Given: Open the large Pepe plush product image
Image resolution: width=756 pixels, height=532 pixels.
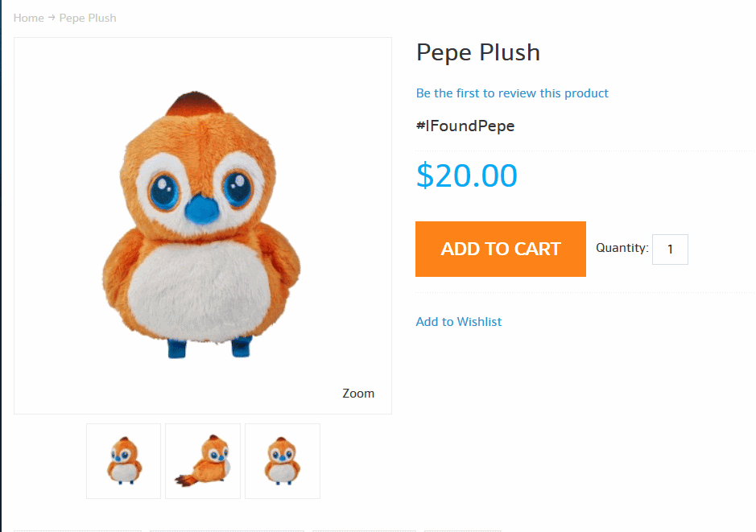Looking at the screenshot, I should click(x=202, y=225).
